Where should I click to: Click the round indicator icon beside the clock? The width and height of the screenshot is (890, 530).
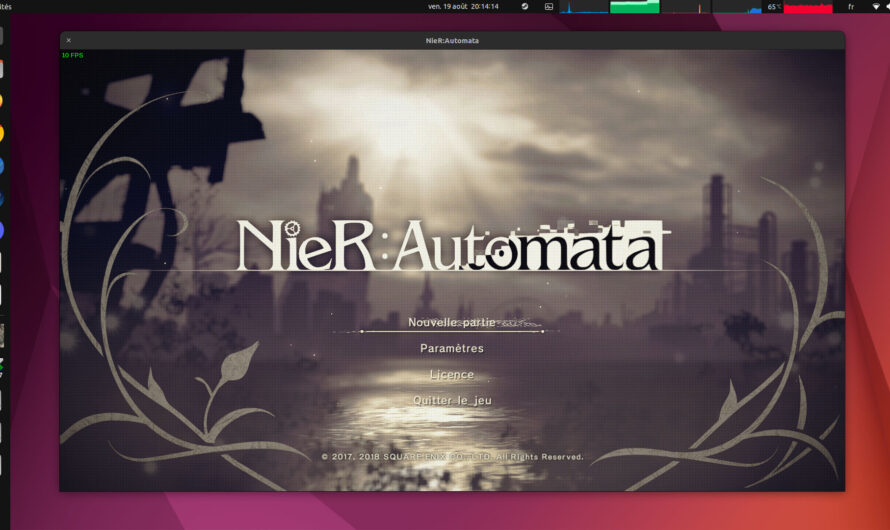(525, 7)
